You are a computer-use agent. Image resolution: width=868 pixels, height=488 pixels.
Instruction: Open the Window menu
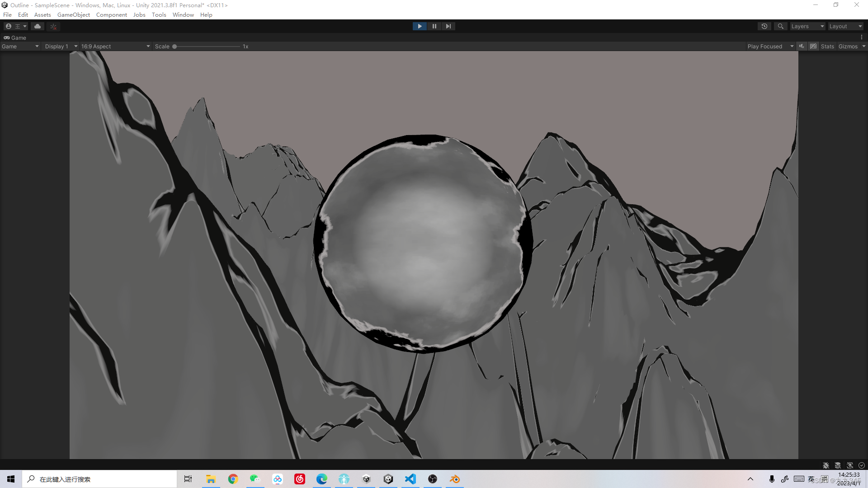(x=183, y=14)
